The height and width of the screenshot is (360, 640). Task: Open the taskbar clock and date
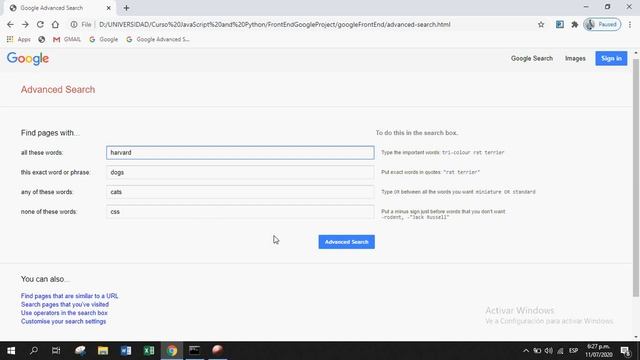[599, 351]
